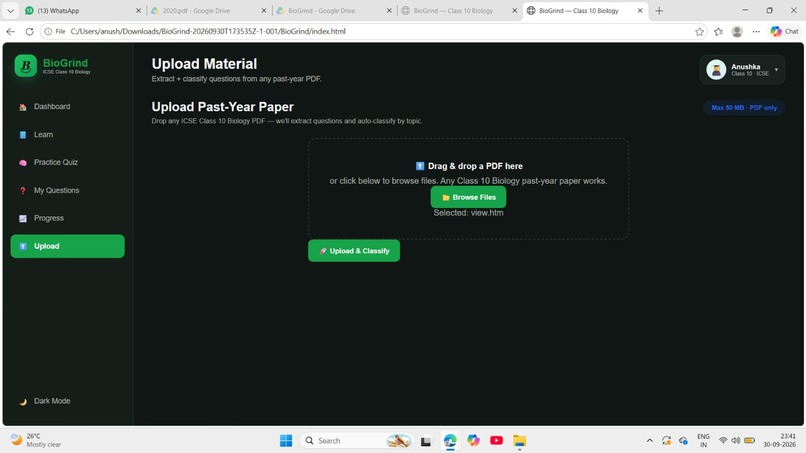Open the tab search dropdown arrow
Image resolution: width=806 pixels, height=453 pixels.
pyautogui.click(x=10, y=10)
